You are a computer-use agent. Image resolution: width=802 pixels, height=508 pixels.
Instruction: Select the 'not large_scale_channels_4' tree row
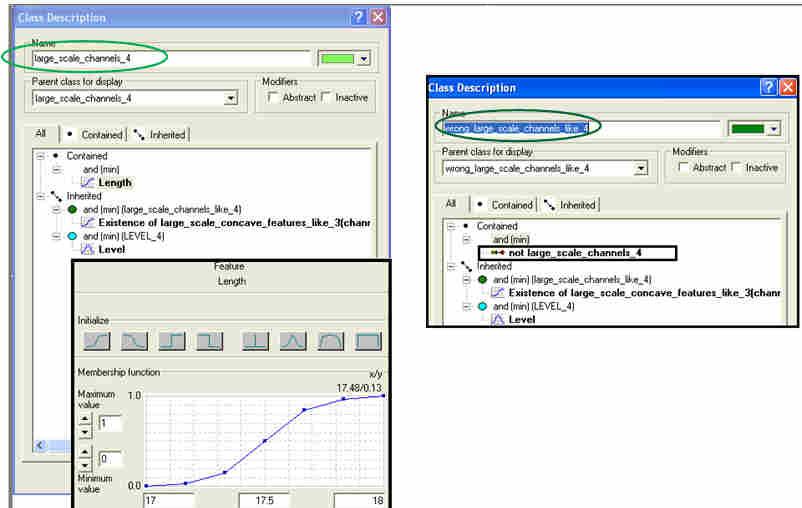point(577,253)
